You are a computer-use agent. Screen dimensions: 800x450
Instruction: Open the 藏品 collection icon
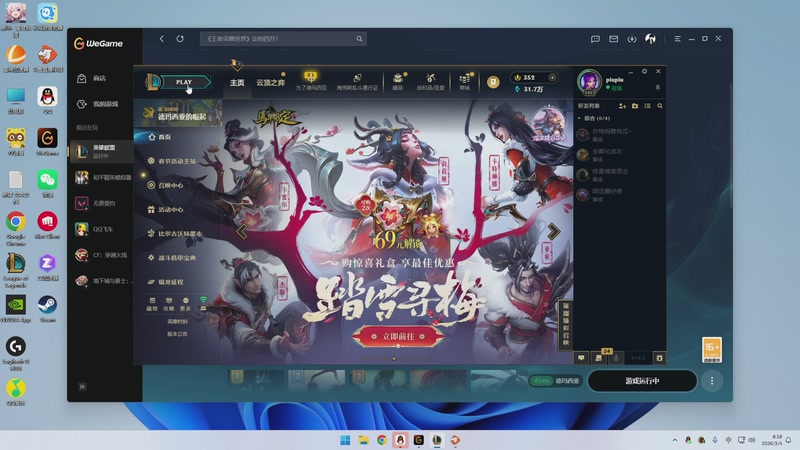point(398,82)
